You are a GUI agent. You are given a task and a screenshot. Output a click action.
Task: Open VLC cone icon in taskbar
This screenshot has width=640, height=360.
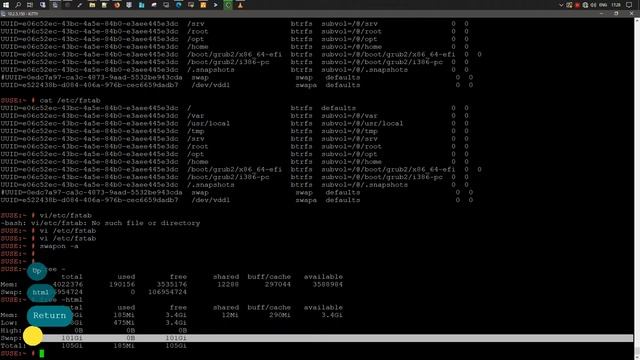pos(240,5)
